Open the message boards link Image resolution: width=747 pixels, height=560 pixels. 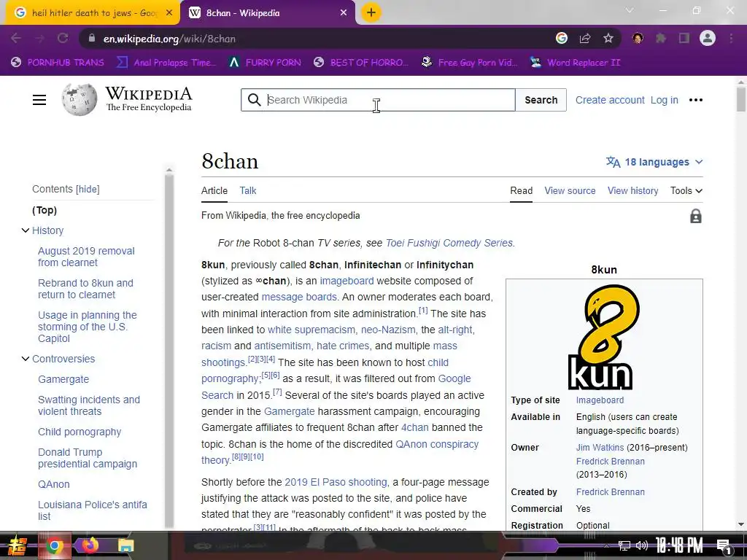(x=299, y=297)
